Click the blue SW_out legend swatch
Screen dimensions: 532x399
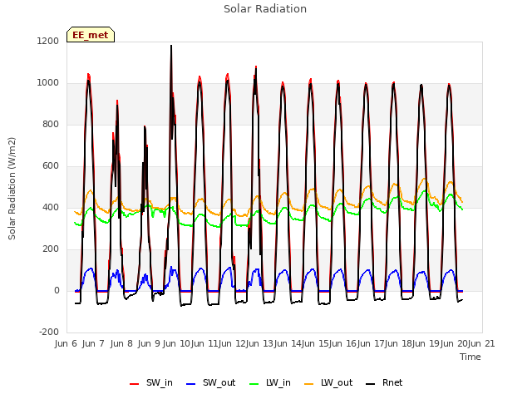(191, 384)
